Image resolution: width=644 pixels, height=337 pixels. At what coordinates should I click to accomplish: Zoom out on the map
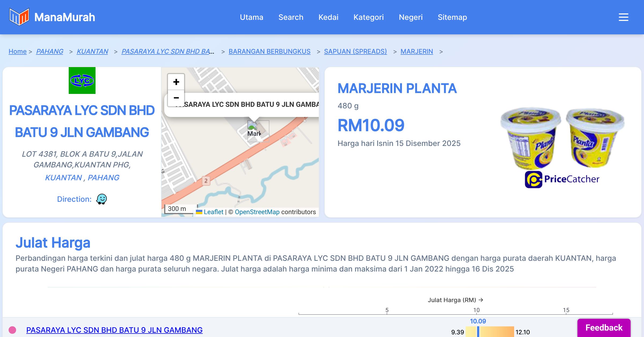176,98
